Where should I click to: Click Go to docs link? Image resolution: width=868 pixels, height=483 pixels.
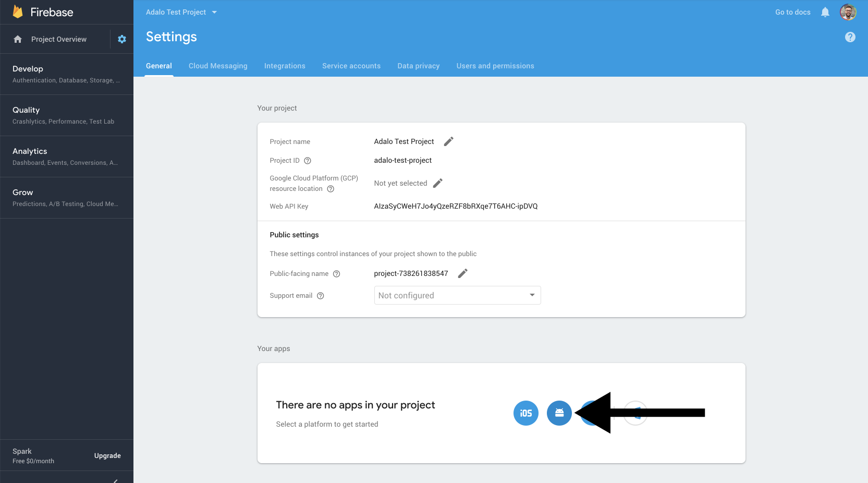(793, 12)
